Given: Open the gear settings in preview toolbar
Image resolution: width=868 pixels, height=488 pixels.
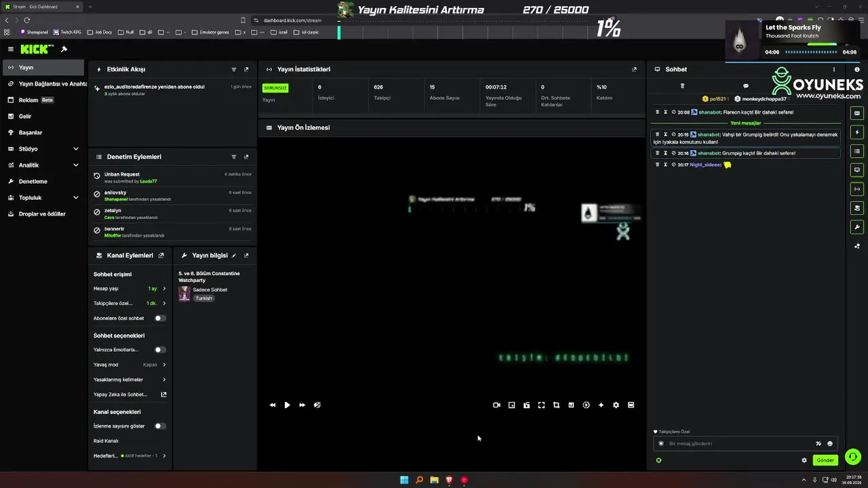Looking at the screenshot, I should tap(616, 405).
